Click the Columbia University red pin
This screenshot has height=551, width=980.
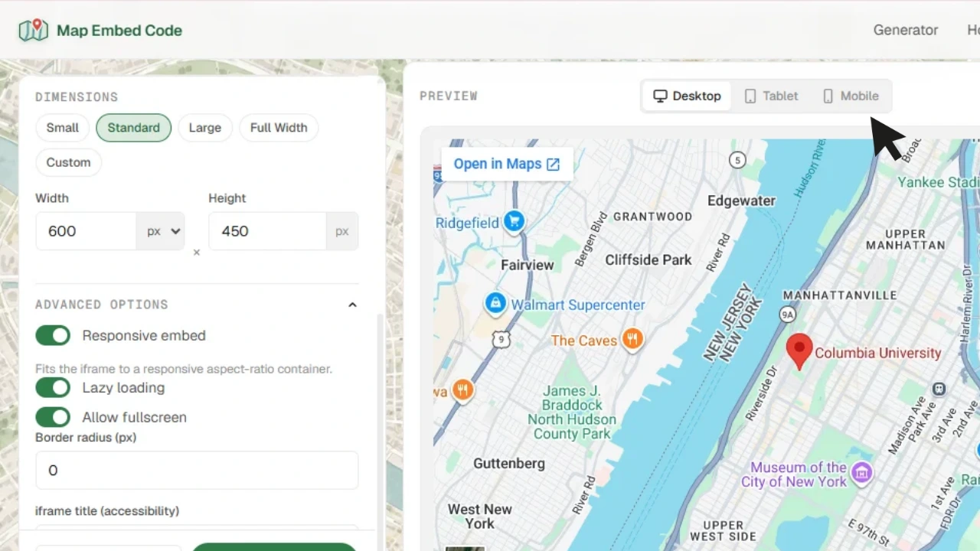click(799, 351)
